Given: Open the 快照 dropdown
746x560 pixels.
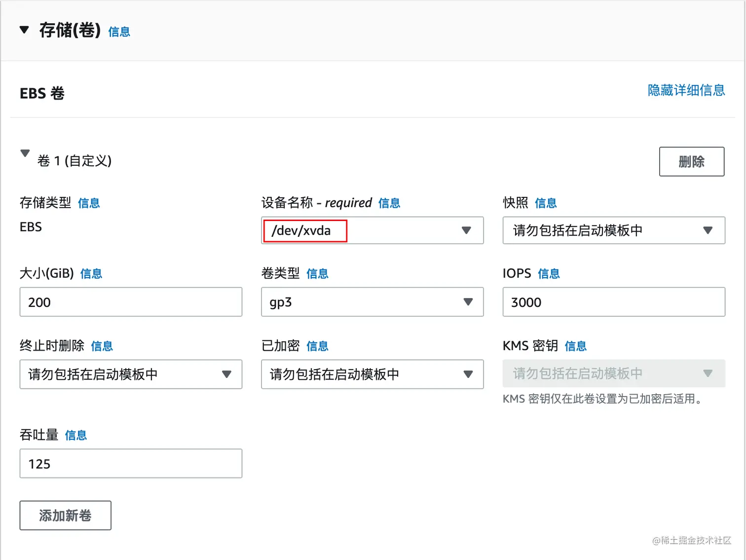Looking at the screenshot, I should [613, 230].
